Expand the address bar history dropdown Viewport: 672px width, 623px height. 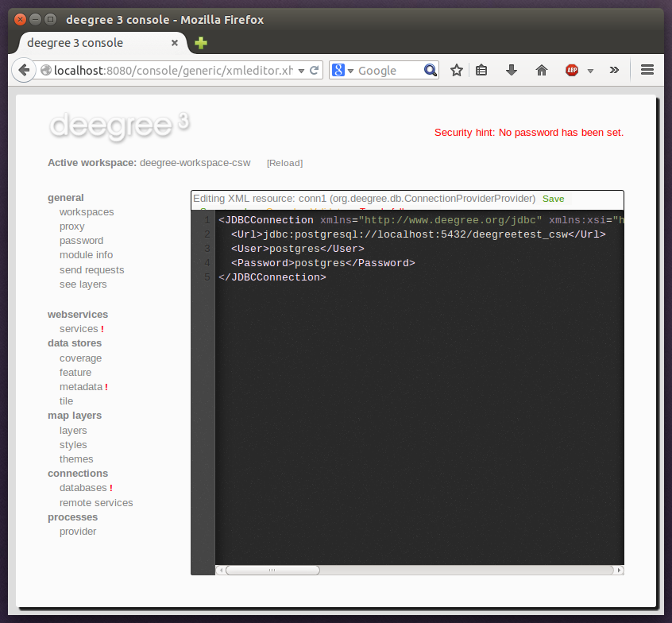(x=303, y=70)
